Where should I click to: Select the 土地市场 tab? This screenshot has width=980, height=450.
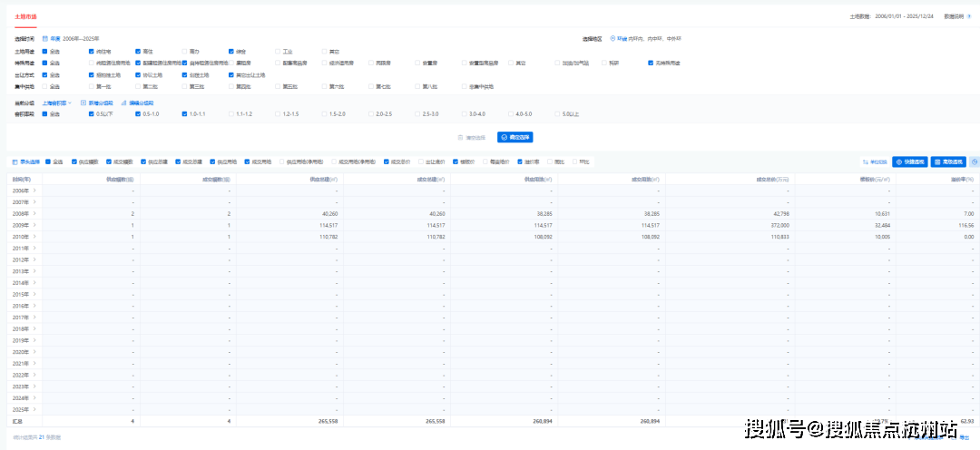25,16
